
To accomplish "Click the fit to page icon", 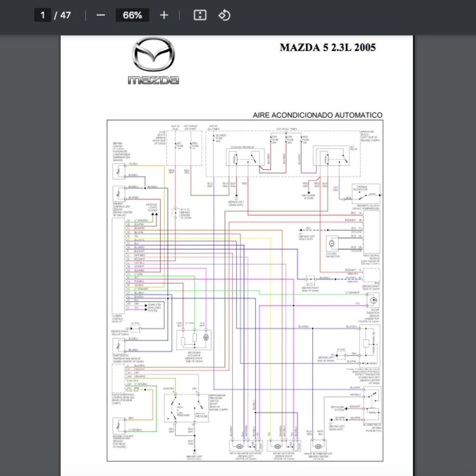I will click(200, 15).
